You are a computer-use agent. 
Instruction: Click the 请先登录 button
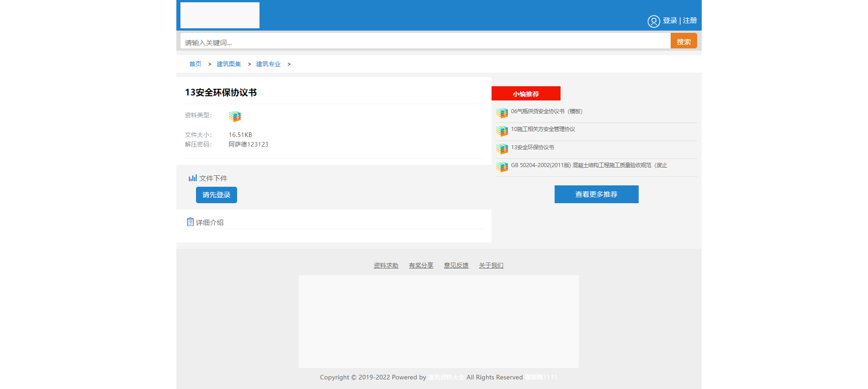click(x=217, y=195)
